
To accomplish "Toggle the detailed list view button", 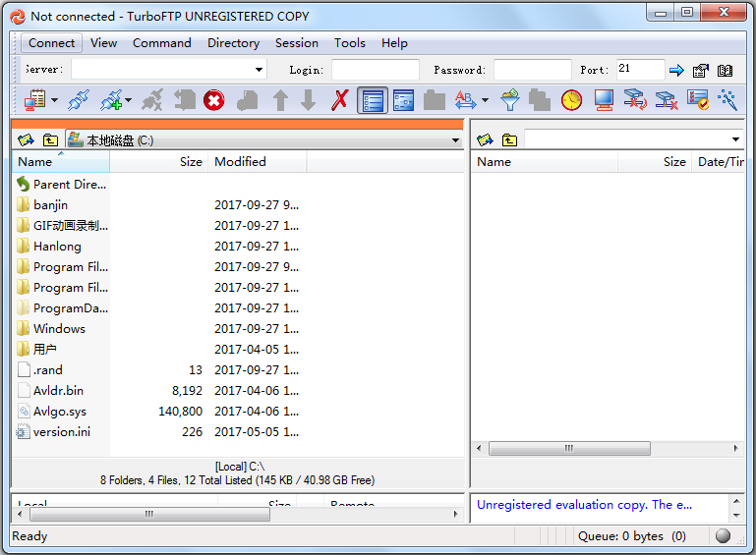I will [372, 100].
